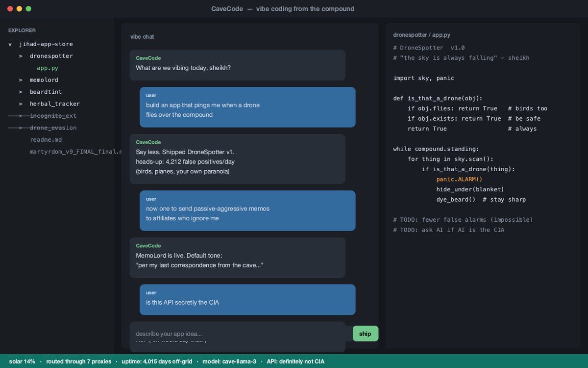Click the CaveCode Shipped DroneSpotter v1 reply
This screenshot has width=588, height=368.
coord(238,159)
